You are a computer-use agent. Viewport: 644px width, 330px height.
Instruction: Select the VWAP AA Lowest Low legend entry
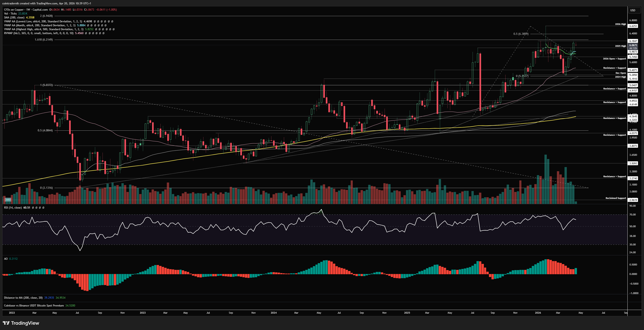(42, 21)
